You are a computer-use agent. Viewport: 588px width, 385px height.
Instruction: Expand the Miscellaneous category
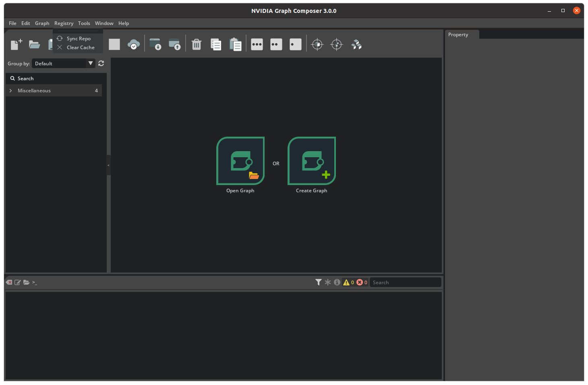[x=10, y=91]
